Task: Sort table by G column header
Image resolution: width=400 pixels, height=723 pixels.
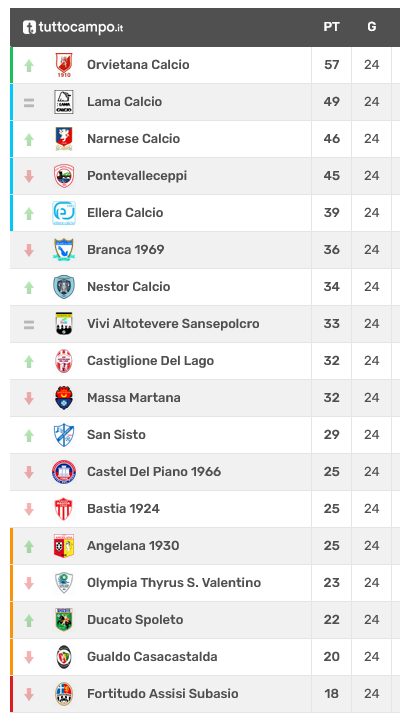Action: tap(372, 27)
